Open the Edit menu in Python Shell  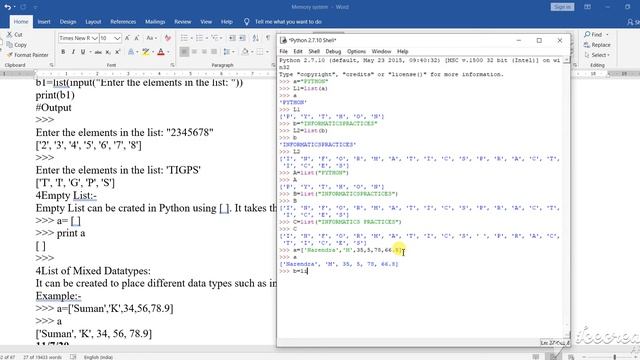298,51
